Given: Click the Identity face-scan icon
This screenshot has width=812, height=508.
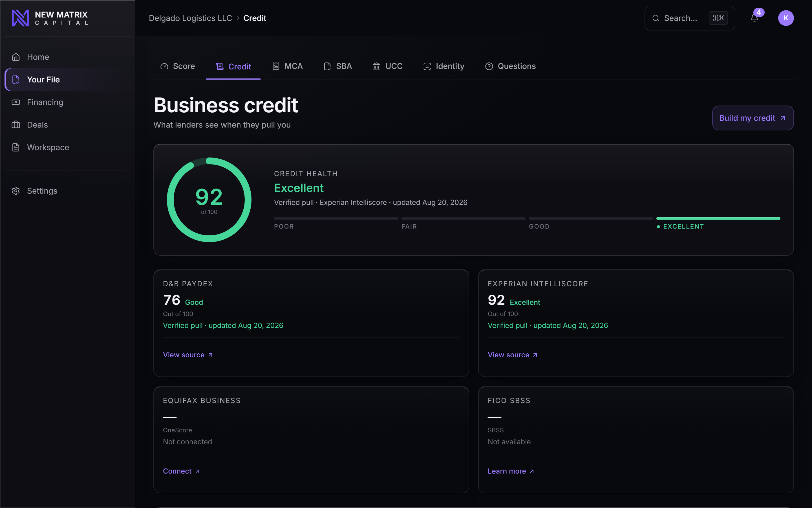Looking at the screenshot, I should (x=427, y=67).
